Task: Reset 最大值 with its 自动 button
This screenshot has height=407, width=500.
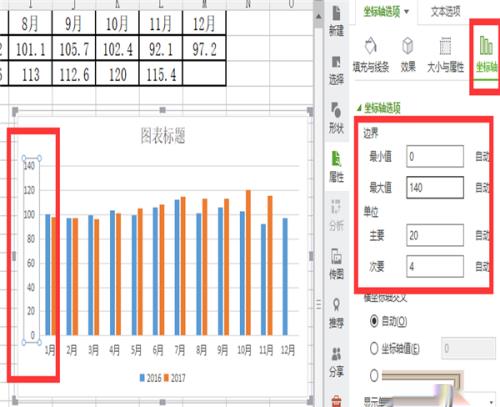Action: pos(482,188)
